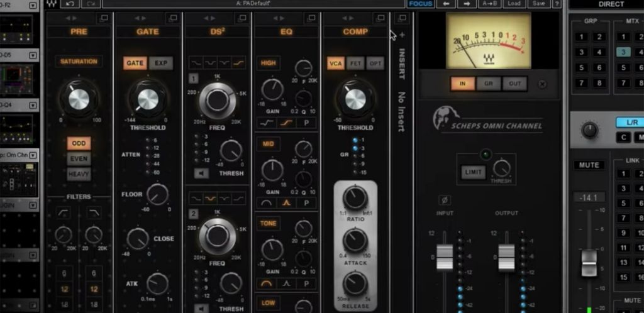Select HEAVY saturation mode
The image size is (644, 313).
pos(79,174)
